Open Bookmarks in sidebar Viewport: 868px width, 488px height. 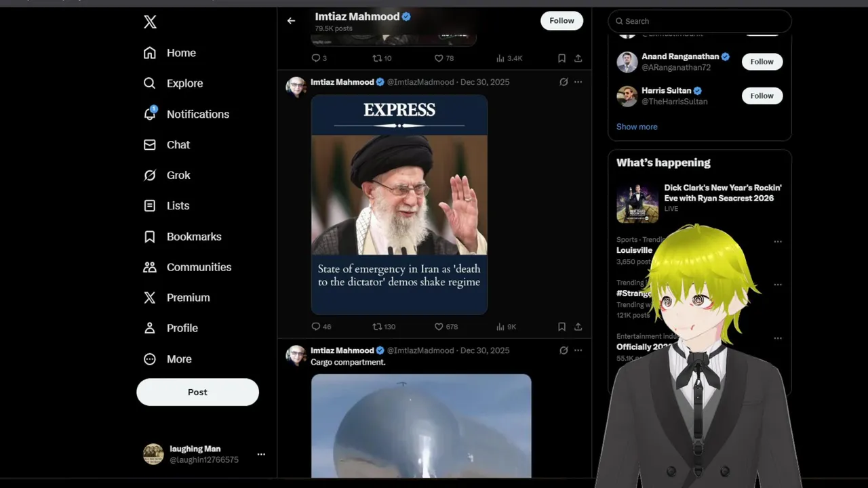[x=182, y=237]
